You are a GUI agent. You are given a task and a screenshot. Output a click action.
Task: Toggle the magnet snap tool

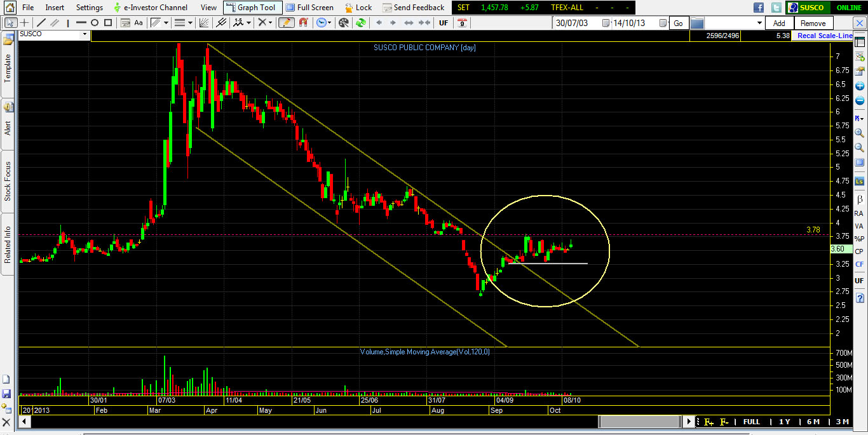coord(304,23)
